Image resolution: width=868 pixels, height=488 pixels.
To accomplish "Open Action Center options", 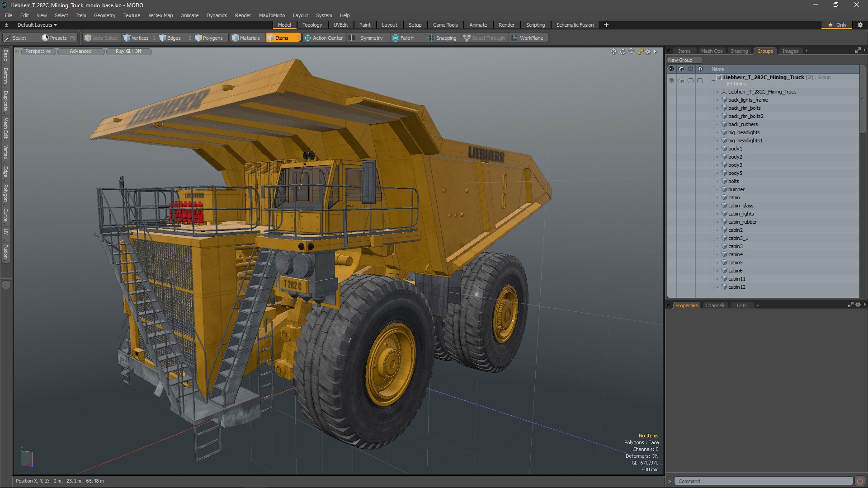I will pyautogui.click(x=324, y=38).
